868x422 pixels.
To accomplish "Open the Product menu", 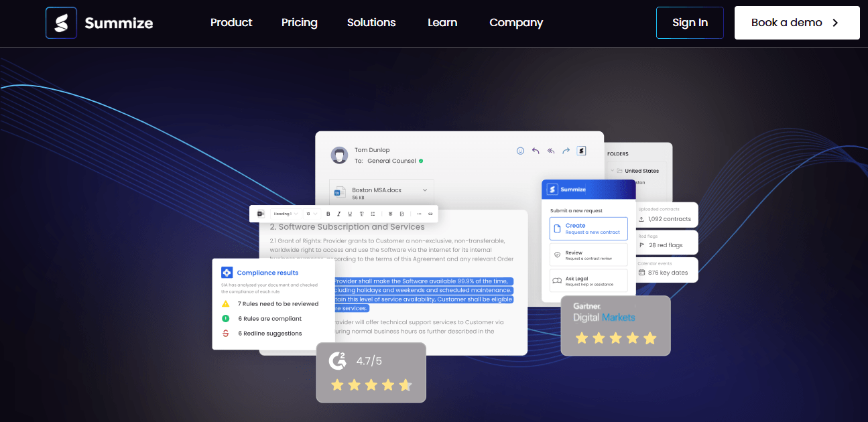I will click(x=231, y=23).
